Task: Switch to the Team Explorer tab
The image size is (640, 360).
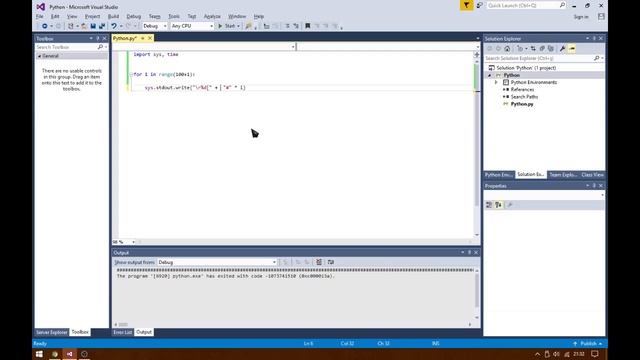Action: pyautogui.click(x=563, y=175)
